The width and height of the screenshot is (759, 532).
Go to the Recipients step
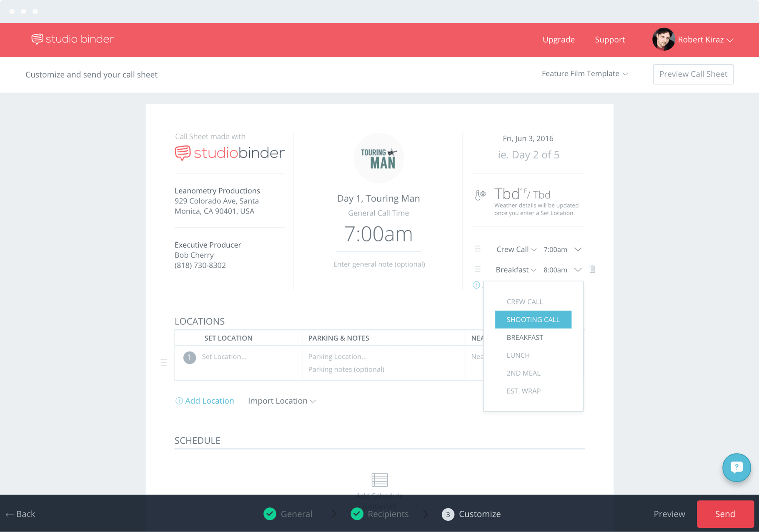coord(388,514)
